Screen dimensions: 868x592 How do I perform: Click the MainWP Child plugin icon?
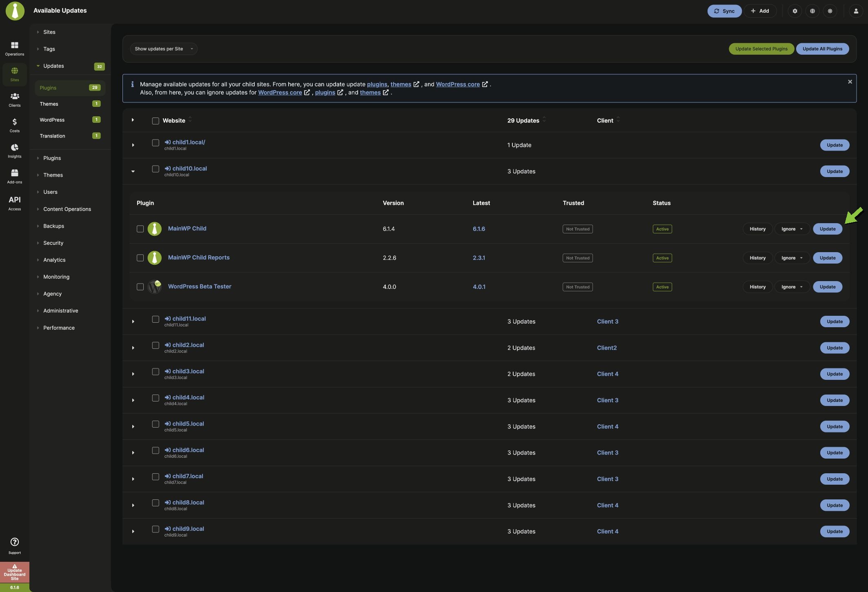(x=155, y=229)
